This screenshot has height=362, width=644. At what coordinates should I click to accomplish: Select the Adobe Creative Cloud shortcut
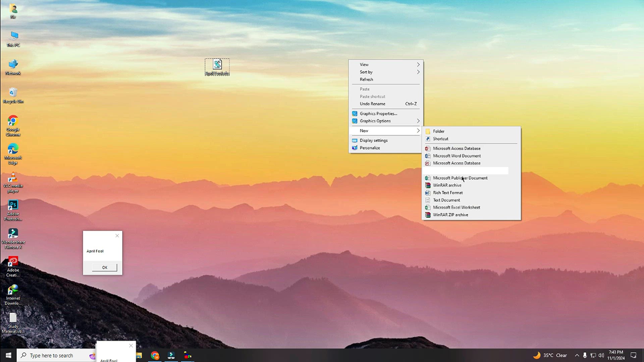tap(13, 266)
